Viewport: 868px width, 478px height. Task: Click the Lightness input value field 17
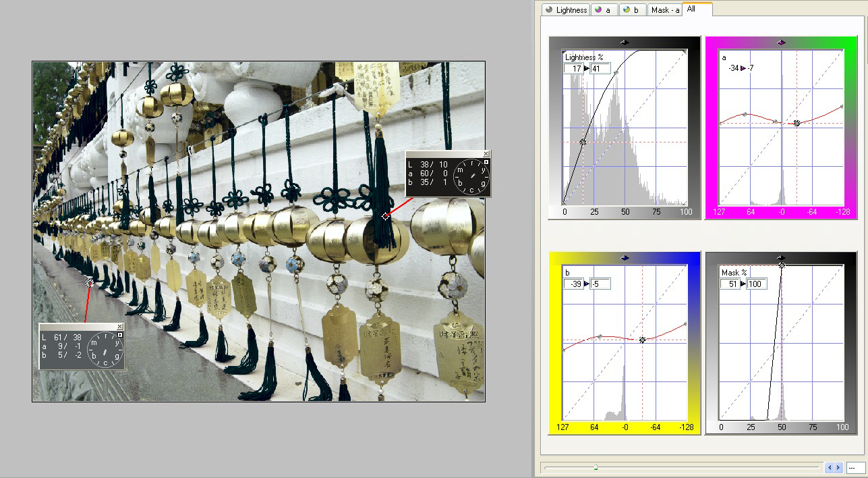tap(573, 68)
